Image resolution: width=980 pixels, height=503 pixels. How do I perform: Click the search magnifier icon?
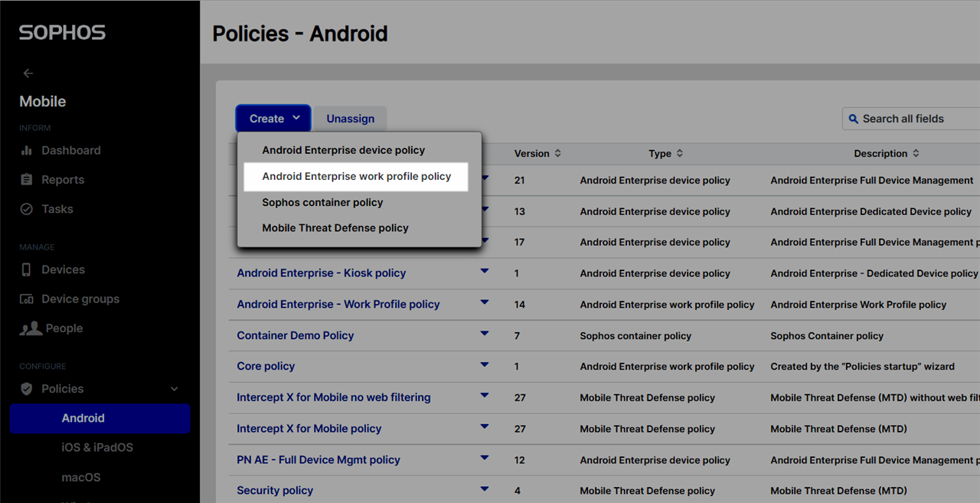pyautogui.click(x=854, y=119)
